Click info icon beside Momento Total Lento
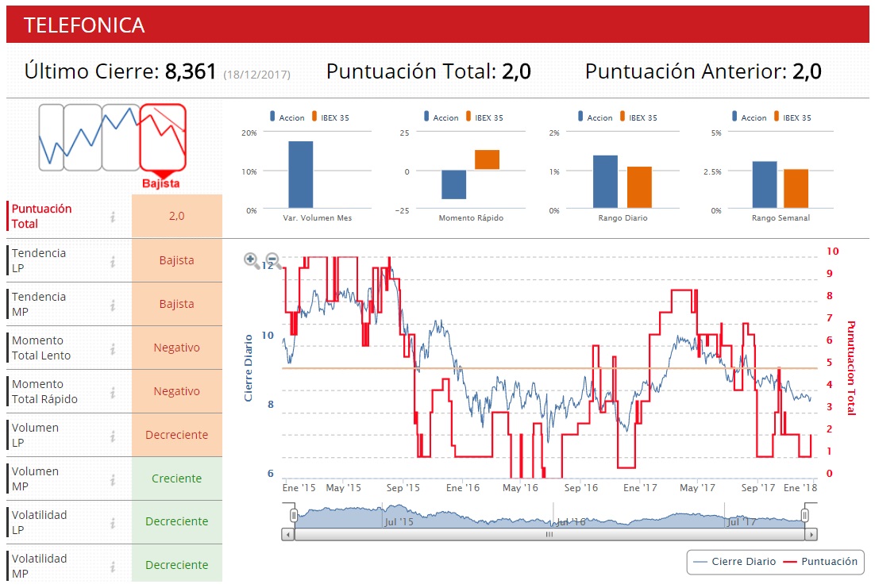Viewport: 875px width, 588px height. (113, 348)
